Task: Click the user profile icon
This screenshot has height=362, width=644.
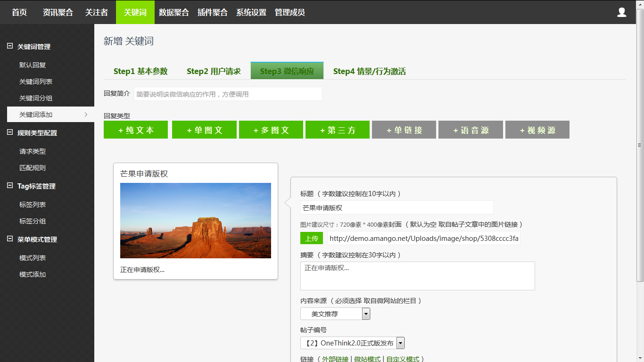Action: 621,12
